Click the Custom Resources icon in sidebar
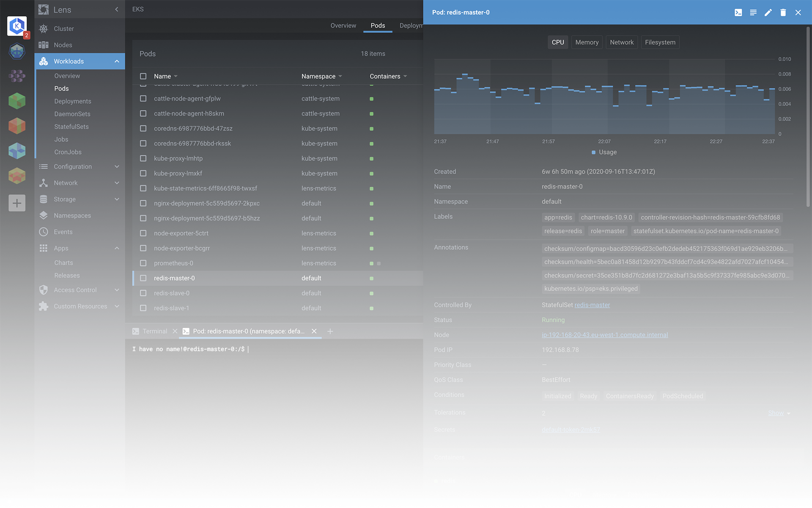Viewport: 812px width, 508px height. 44,306
